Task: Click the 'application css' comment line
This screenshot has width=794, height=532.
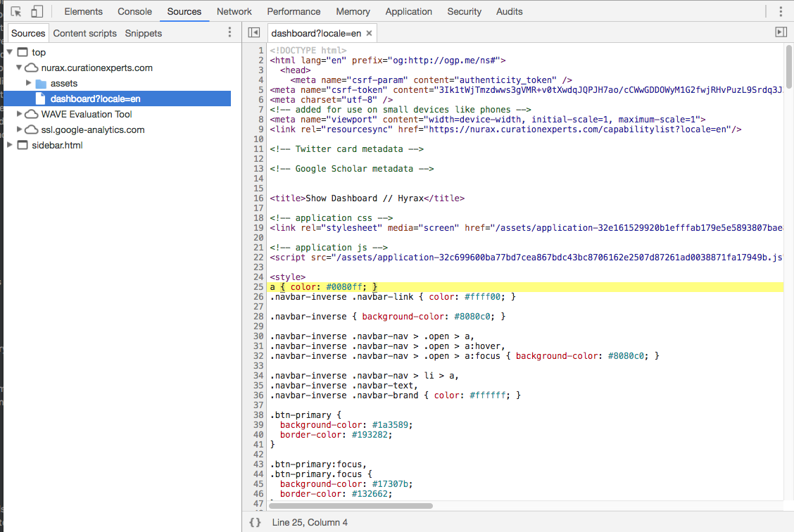Action: coord(331,218)
